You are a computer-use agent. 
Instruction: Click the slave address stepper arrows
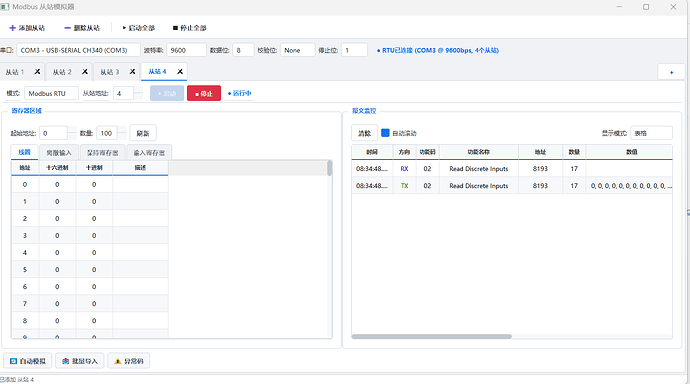click(138, 93)
